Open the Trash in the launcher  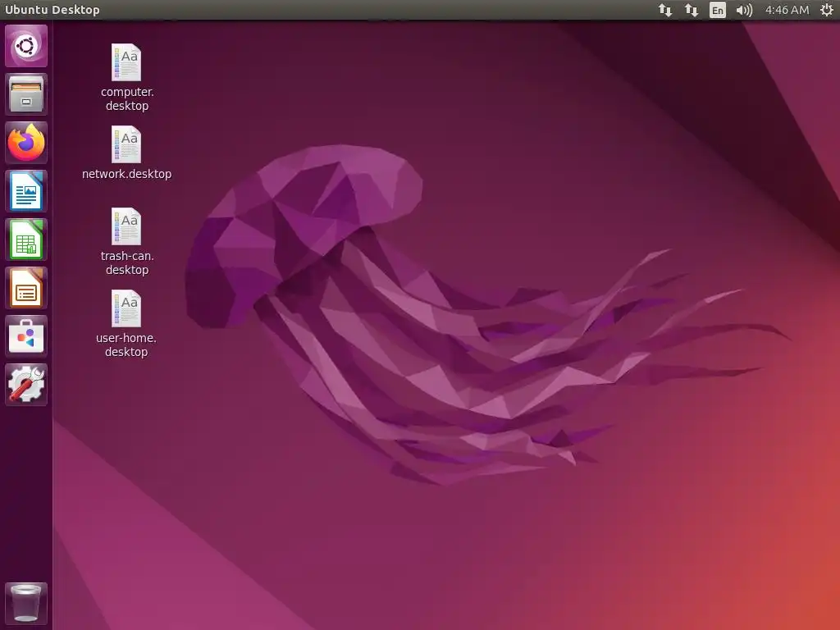(x=26, y=603)
